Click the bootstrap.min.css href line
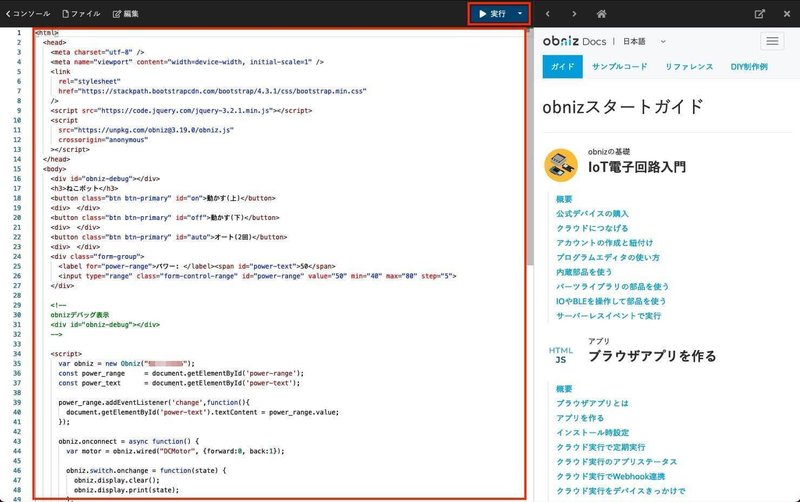800x502 pixels. 212,91
